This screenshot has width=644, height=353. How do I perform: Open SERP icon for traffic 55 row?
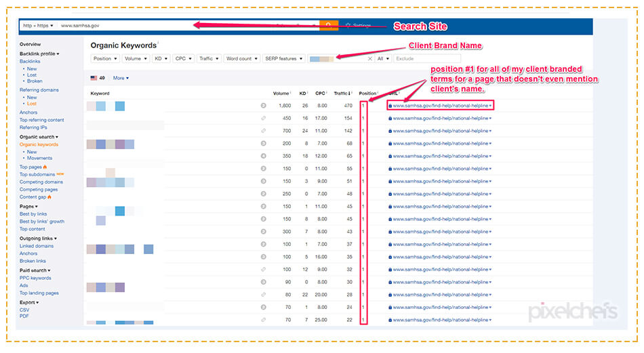point(263,169)
